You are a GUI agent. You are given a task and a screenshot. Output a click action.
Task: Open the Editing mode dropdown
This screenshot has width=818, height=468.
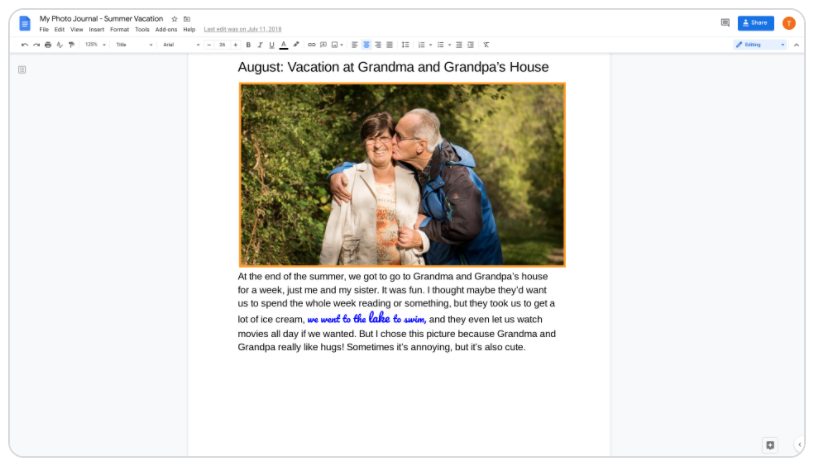(x=760, y=45)
